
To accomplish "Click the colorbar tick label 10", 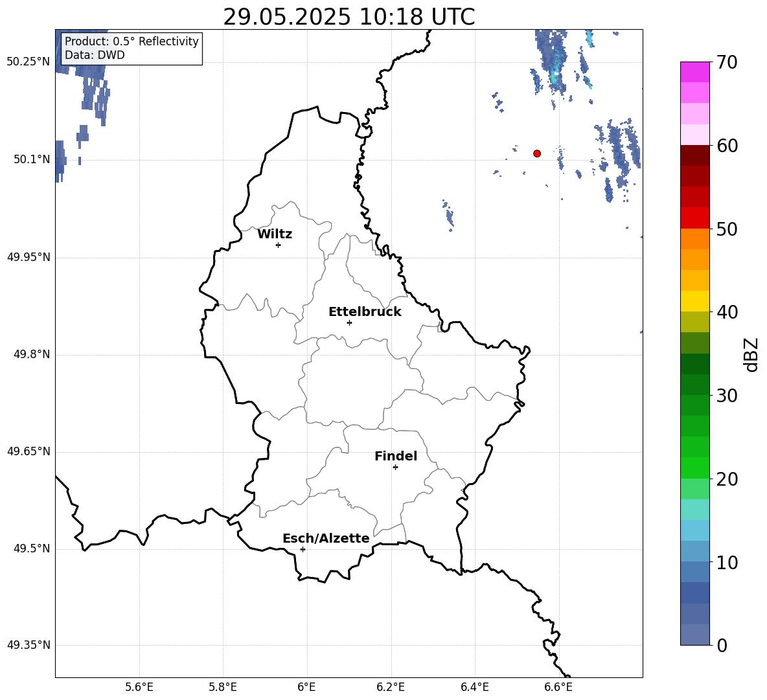I will click(x=727, y=562).
